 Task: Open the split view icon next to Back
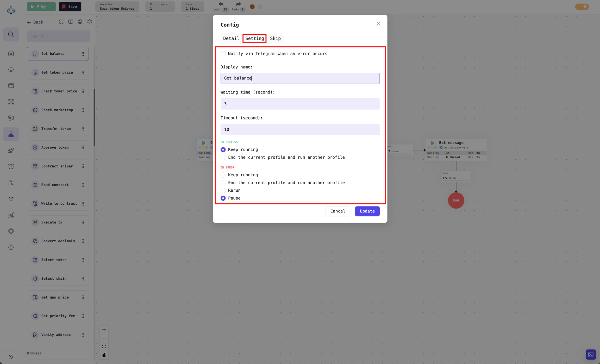(70, 22)
